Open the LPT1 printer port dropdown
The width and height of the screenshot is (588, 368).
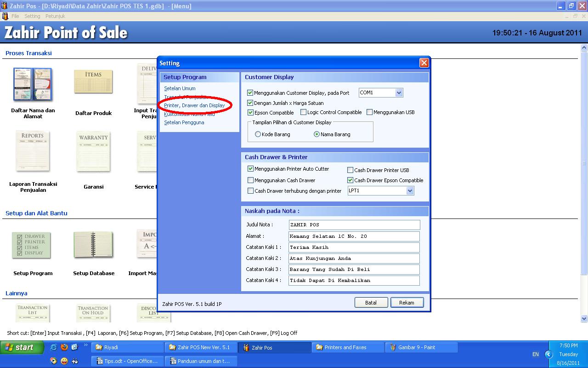click(410, 190)
